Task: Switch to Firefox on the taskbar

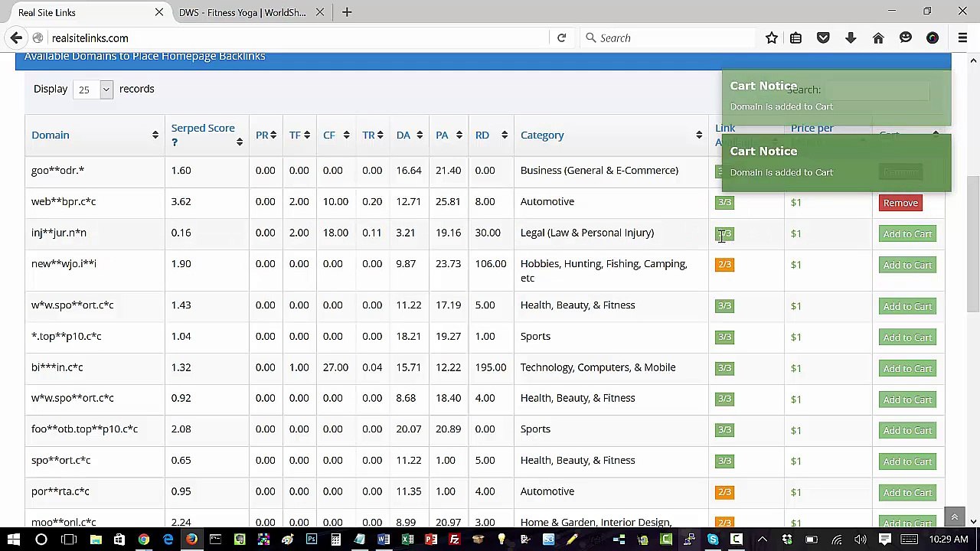Action: click(191, 540)
